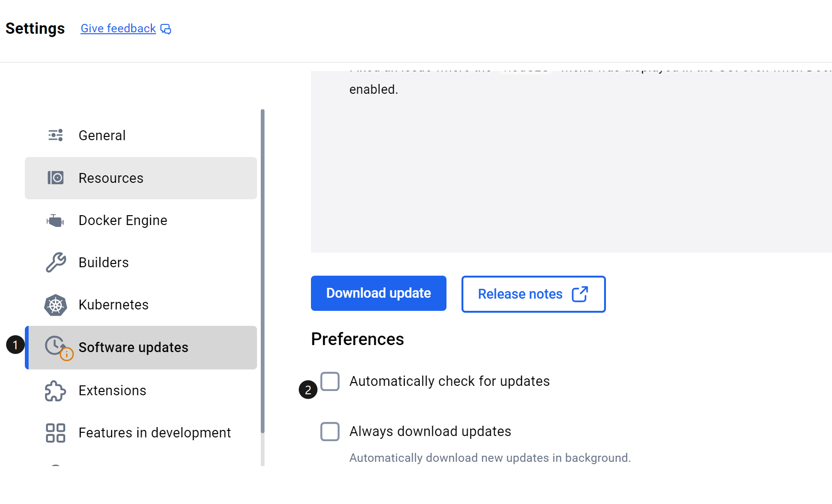Click the General sliders icon
The image size is (832, 504).
[x=55, y=135]
